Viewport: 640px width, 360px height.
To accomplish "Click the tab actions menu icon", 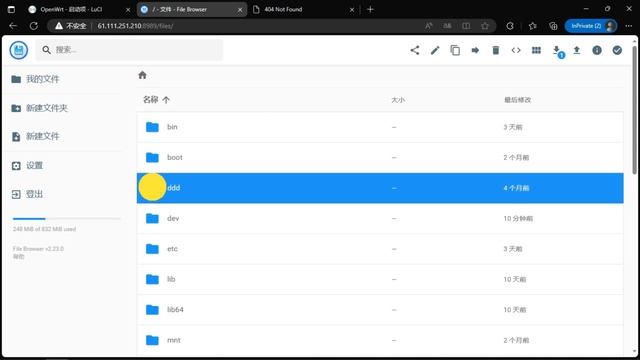I will pyautogui.click(x=11, y=9).
